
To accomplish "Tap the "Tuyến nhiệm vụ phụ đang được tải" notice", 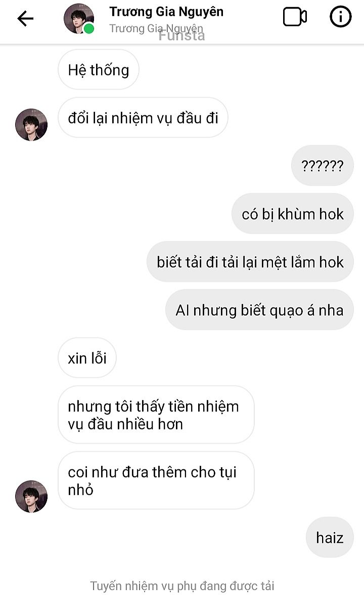I will tap(182, 586).
